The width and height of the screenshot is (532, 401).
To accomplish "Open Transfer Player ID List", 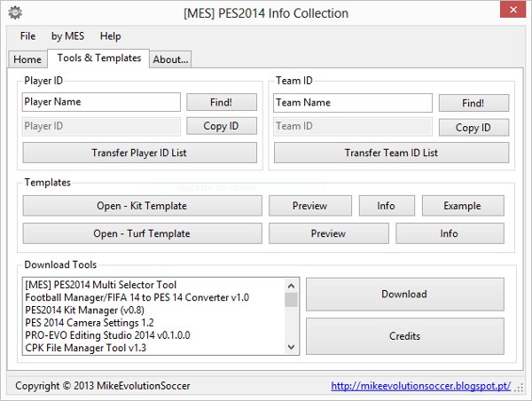I will tap(139, 153).
